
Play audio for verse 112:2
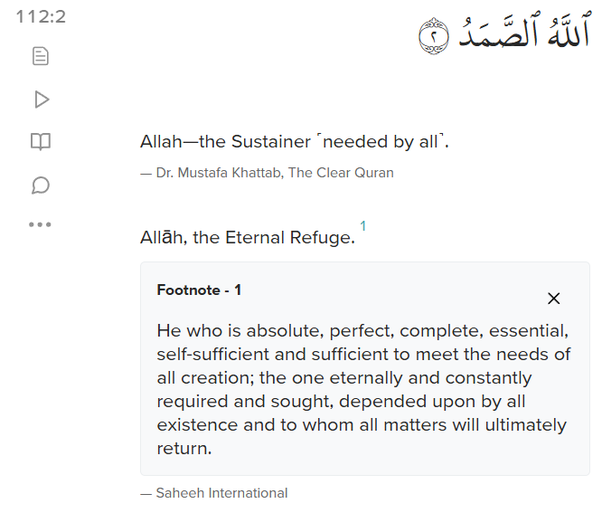[x=40, y=99]
